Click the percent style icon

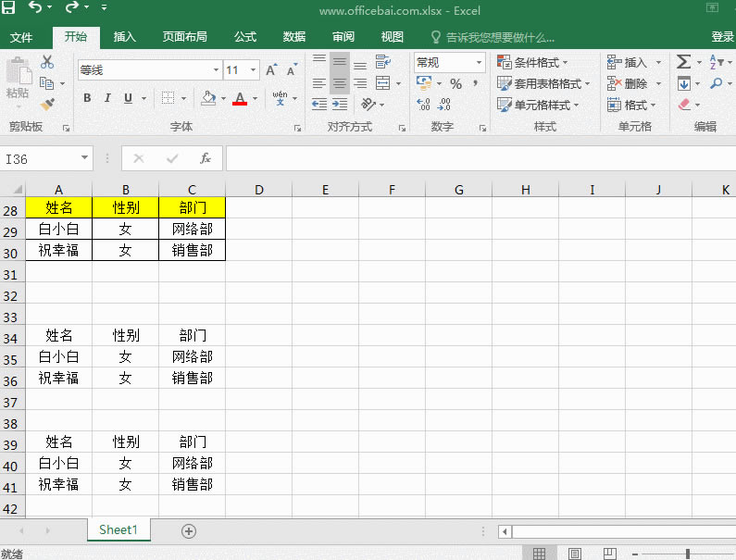click(x=455, y=83)
